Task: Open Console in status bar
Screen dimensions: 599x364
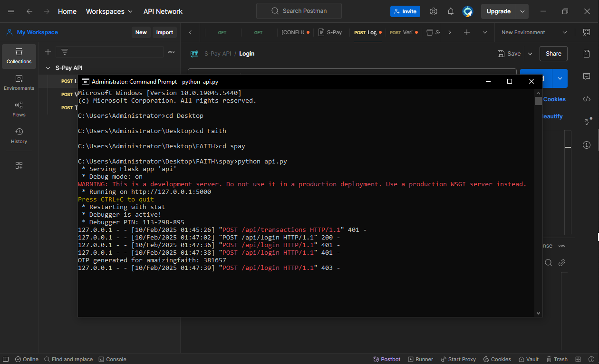Action: (112, 359)
